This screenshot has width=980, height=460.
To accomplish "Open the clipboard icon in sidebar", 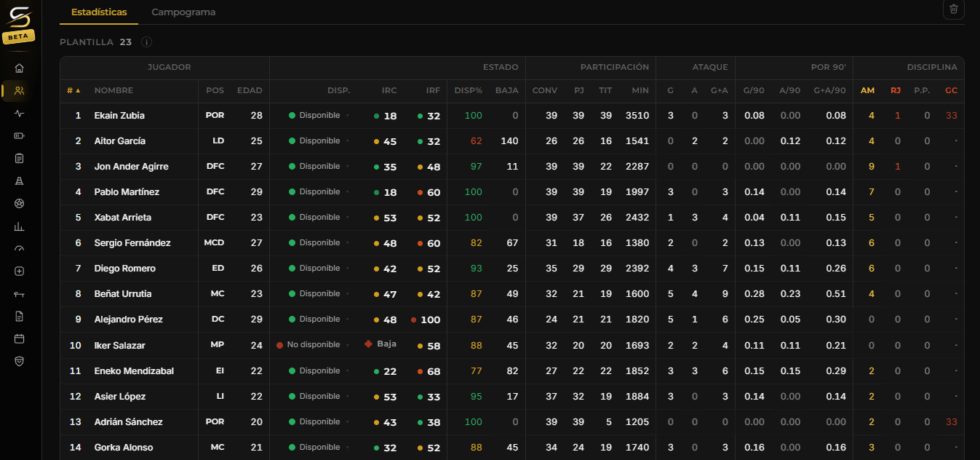I will [20, 159].
